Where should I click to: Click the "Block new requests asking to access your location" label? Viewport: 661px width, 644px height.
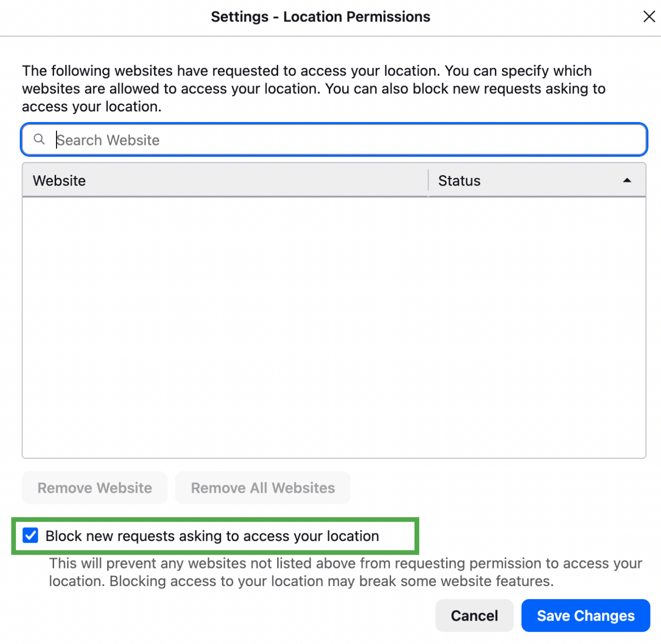pyautogui.click(x=212, y=536)
